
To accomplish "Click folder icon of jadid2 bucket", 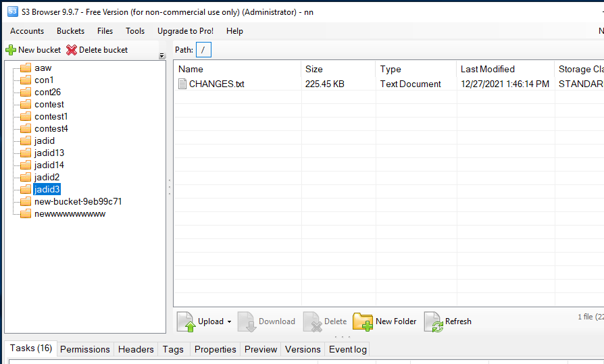I will point(26,177).
